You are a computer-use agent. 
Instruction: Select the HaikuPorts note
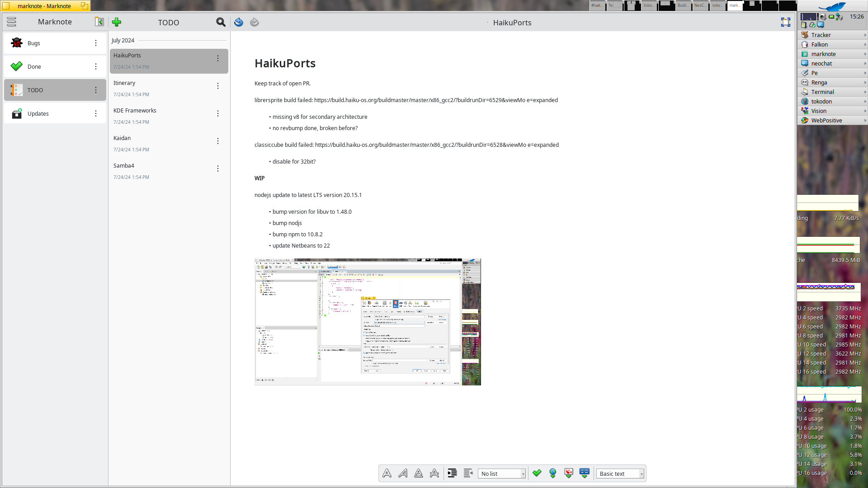pos(169,61)
